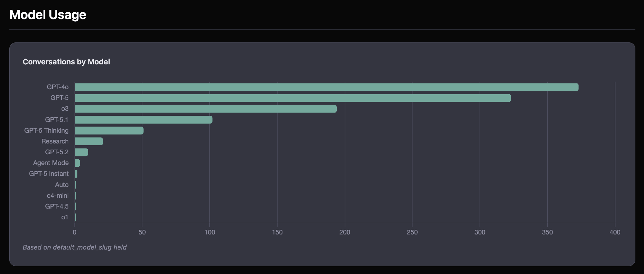644x274 pixels.
Task: Click the 400 axis tick label
Action: tap(615, 232)
